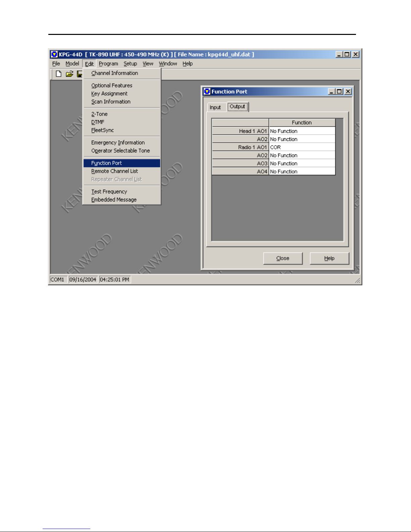This screenshot has width=411, height=532.
Task: Open Key Assignment from the menu
Action: [x=122, y=94]
